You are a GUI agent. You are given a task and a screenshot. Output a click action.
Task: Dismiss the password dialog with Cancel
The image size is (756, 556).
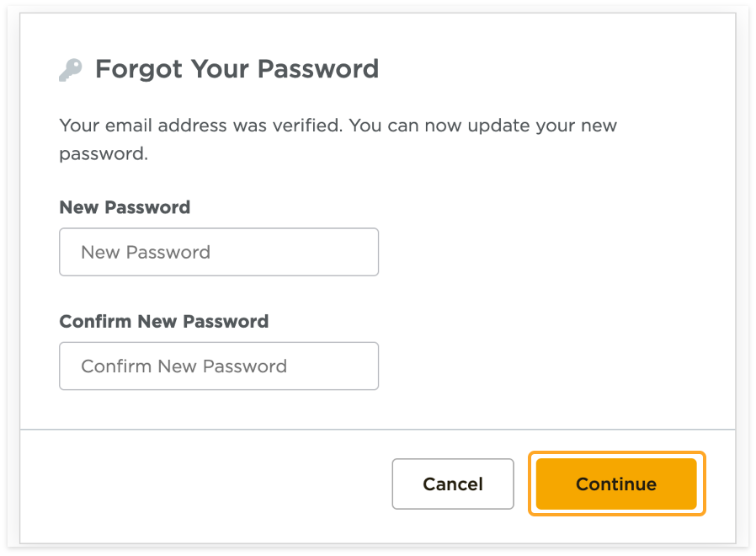[453, 484]
